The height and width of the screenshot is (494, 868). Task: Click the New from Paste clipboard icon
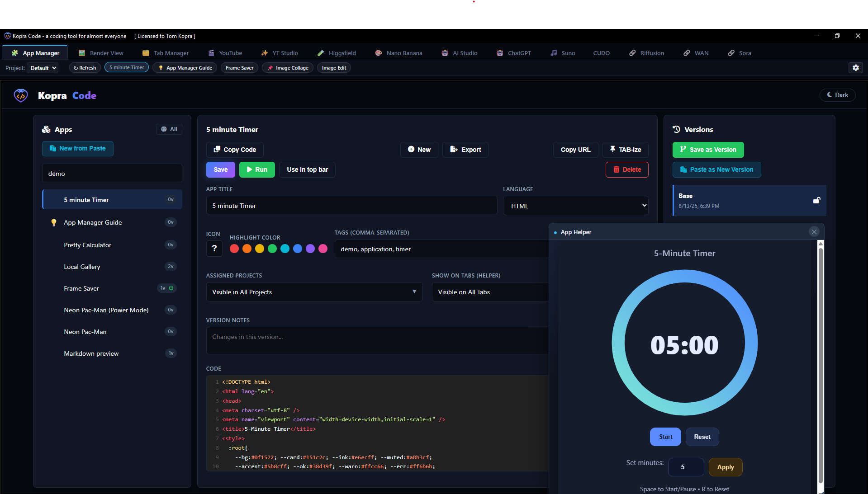(x=53, y=148)
